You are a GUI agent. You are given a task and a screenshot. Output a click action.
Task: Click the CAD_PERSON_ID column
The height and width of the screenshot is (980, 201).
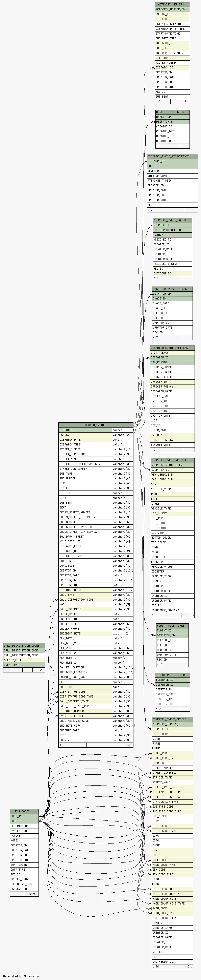point(172,962)
